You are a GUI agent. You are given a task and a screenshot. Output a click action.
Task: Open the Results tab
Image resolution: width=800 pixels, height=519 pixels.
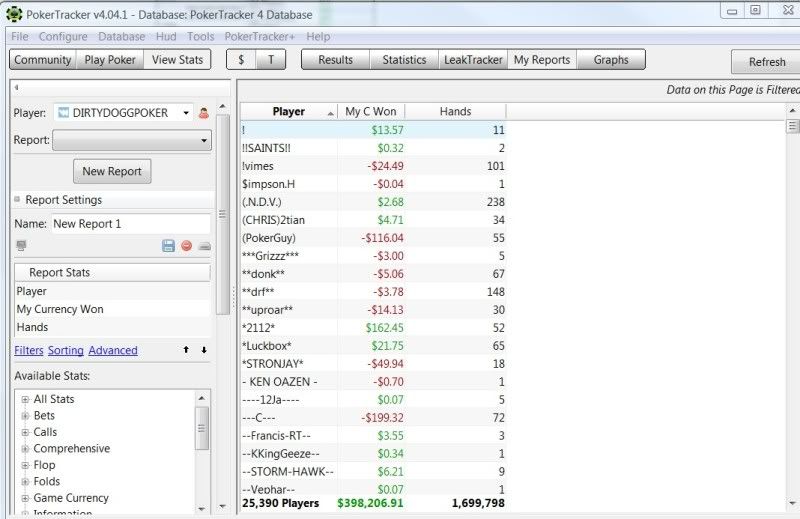coord(335,60)
